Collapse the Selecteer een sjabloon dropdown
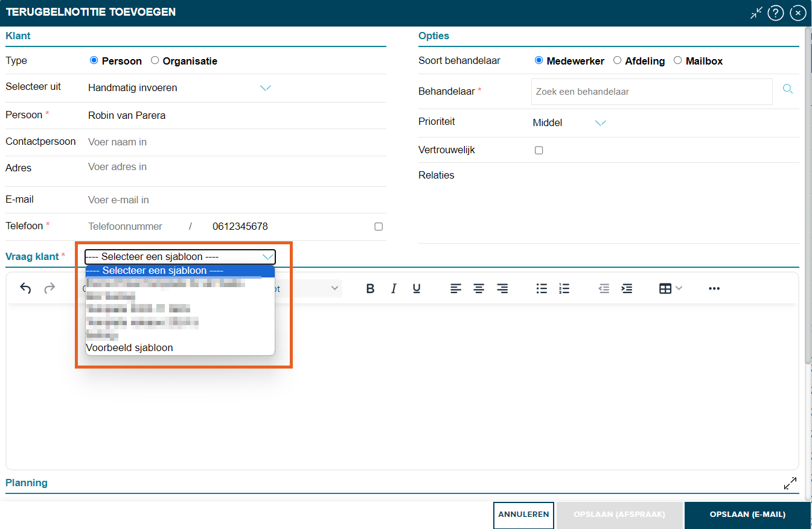The height and width of the screenshot is (529, 812). tap(180, 256)
